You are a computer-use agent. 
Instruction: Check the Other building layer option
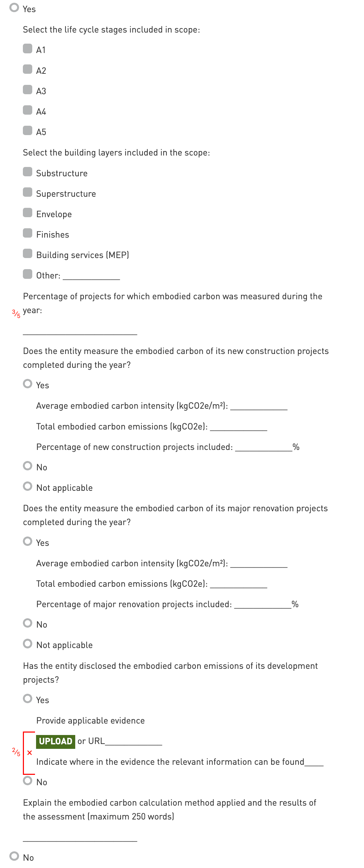(x=28, y=274)
